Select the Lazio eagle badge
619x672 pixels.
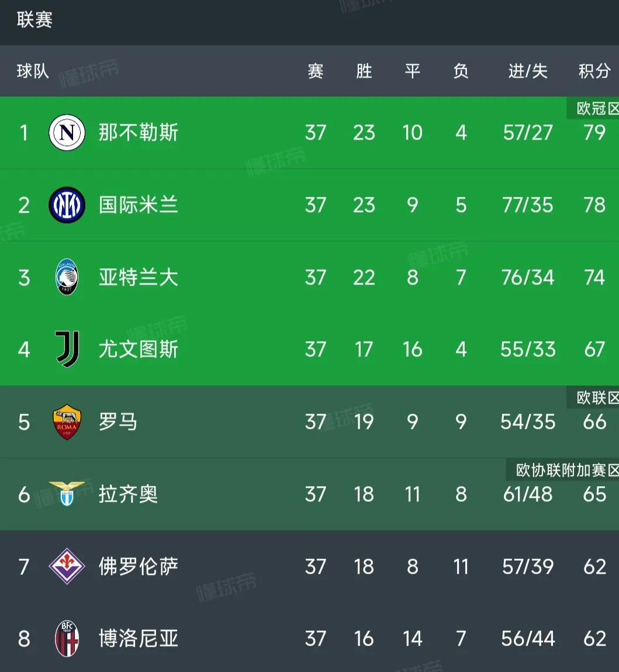67,494
